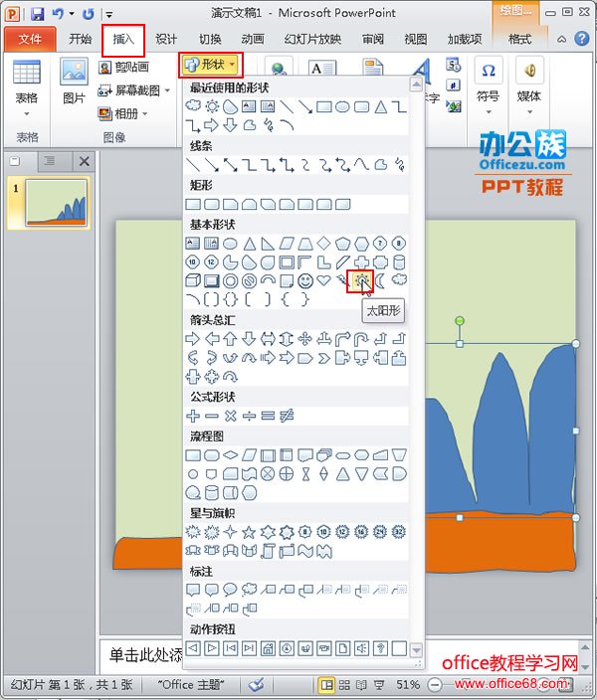597x700 pixels.
Task: Close the slide thumbnail pane
Action: click(x=84, y=161)
